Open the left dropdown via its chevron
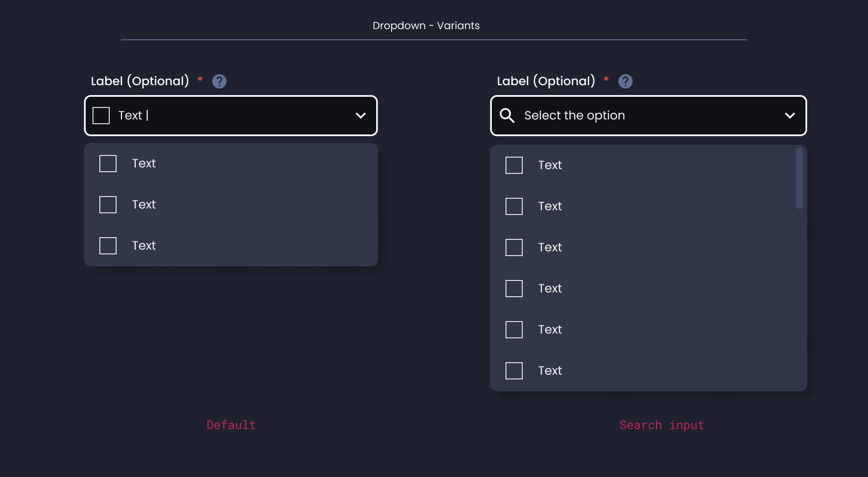Screen dimensions: 868x477 click(360, 116)
